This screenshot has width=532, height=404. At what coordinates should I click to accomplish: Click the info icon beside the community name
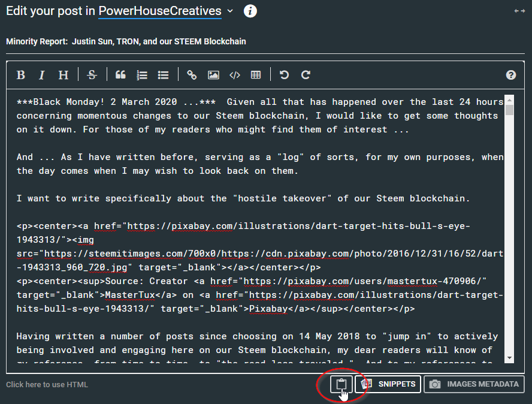tap(250, 11)
